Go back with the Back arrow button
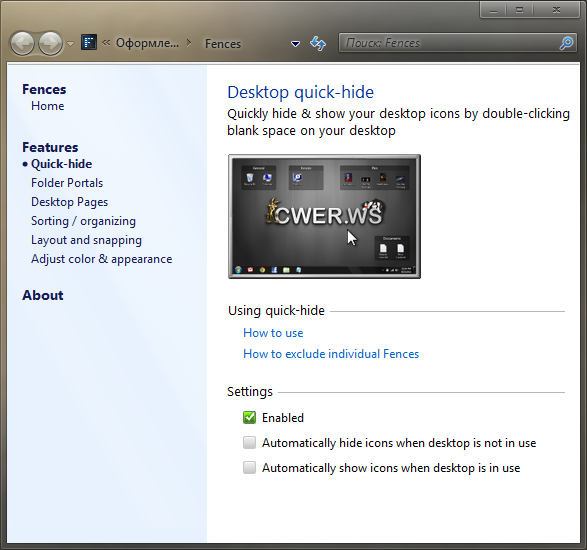The height and width of the screenshot is (550, 587). [x=22, y=43]
